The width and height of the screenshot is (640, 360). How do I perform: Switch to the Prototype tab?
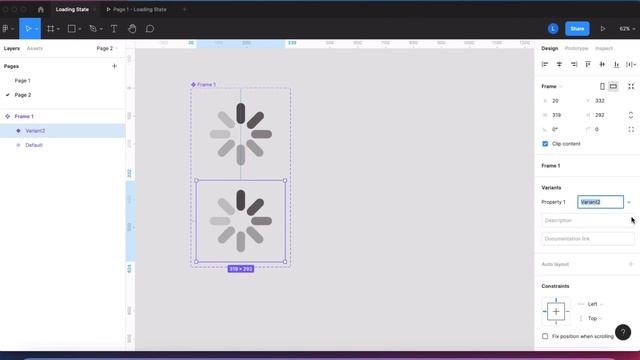(576, 48)
